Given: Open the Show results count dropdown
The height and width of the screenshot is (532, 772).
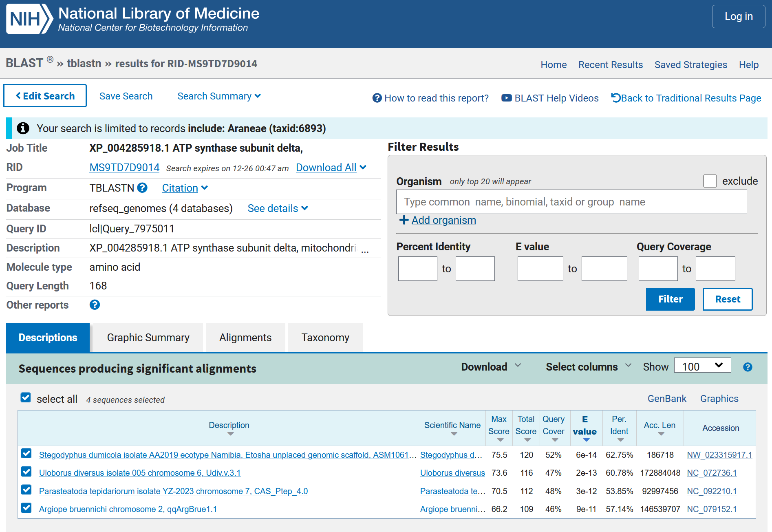Looking at the screenshot, I should tap(702, 366).
